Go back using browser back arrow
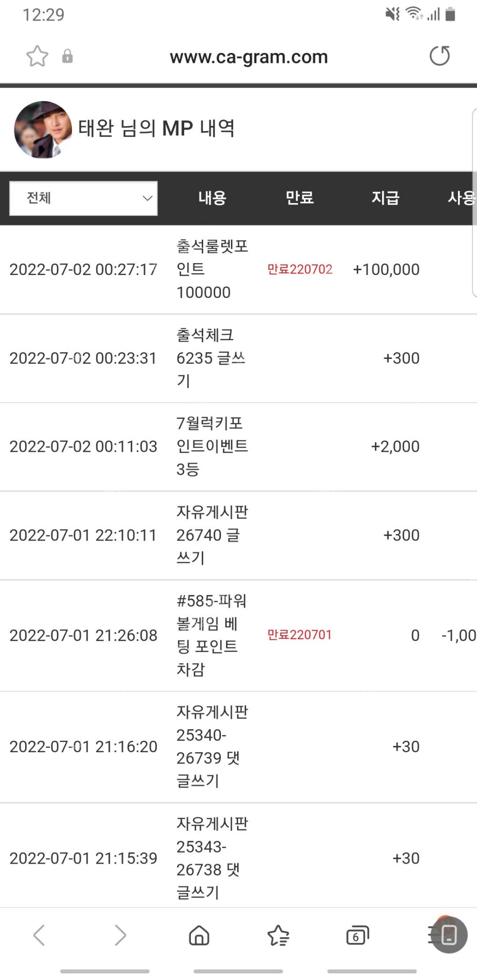The image size is (477, 980). coord(39,935)
